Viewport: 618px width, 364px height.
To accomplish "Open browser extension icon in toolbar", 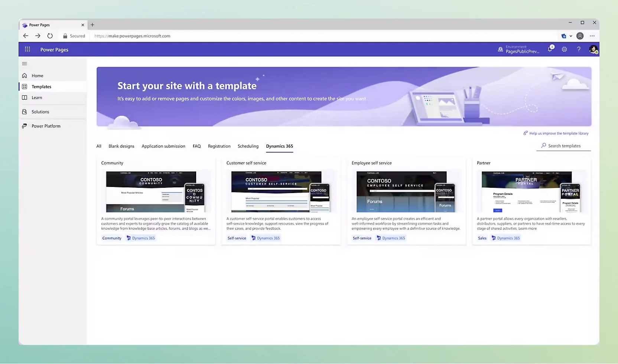I will click(x=564, y=36).
